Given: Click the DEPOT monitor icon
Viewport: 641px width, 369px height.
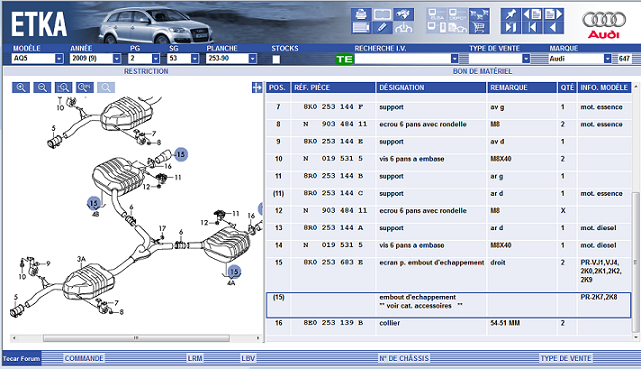Looking at the screenshot, I should point(458,14).
